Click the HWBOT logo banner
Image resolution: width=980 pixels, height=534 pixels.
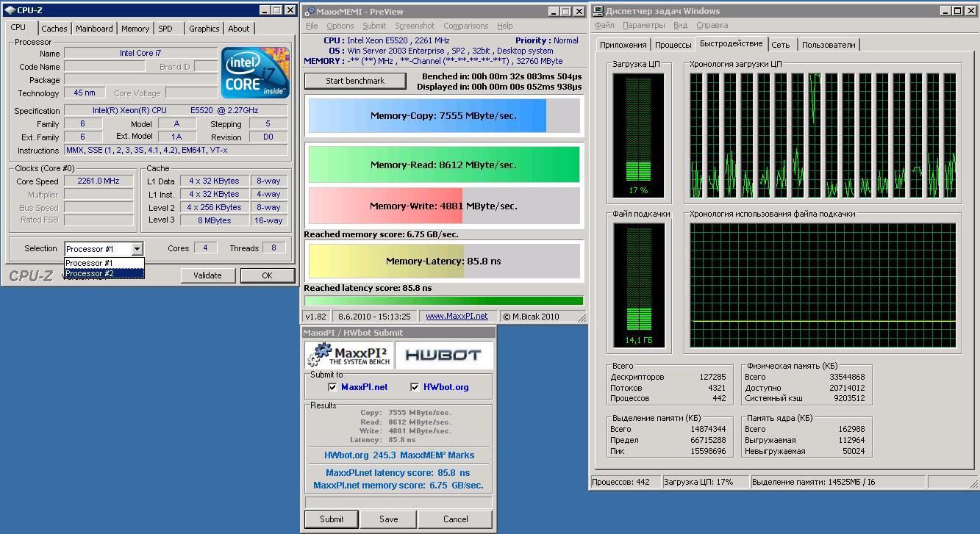click(x=443, y=355)
